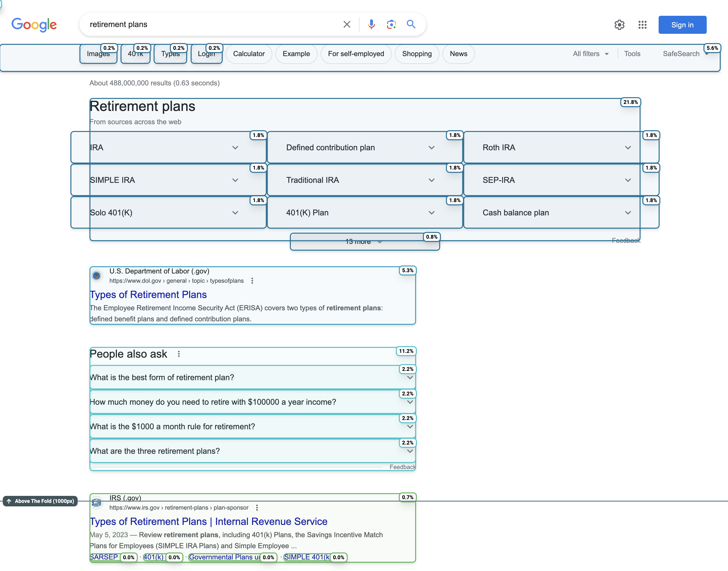The height and width of the screenshot is (571, 728).
Task: Click the dol.gov typesofplans URL breadcrumb
Action: click(176, 281)
